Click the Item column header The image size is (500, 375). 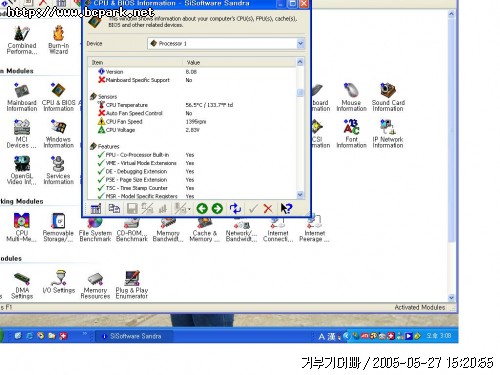point(136,62)
